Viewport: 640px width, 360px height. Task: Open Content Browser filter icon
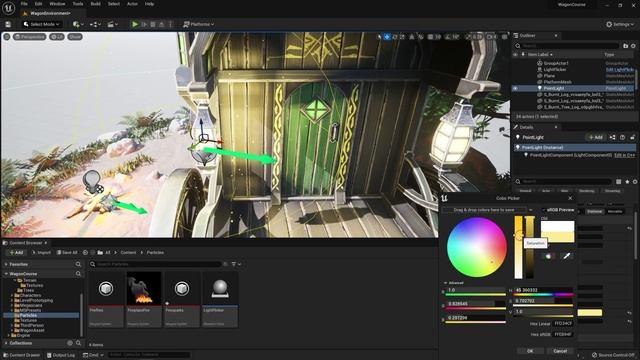click(234, 264)
